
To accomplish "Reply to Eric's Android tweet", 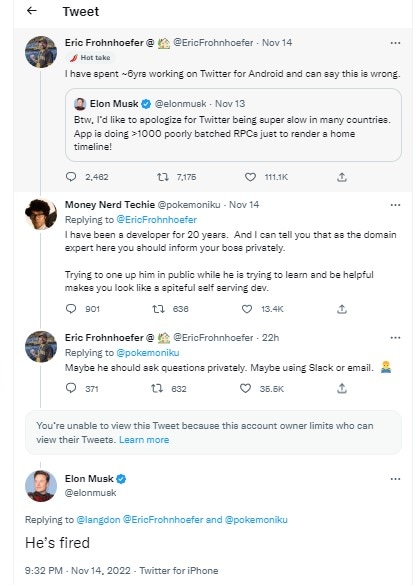I will [x=71, y=176].
